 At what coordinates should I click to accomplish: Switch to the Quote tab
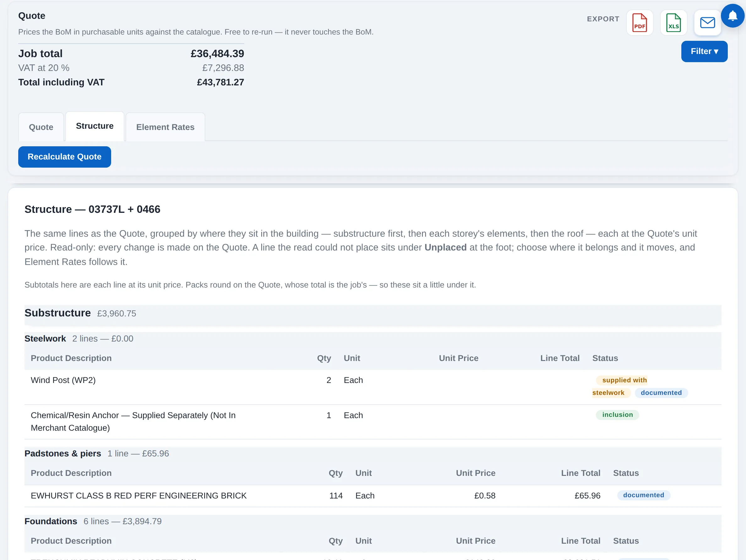[41, 127]
